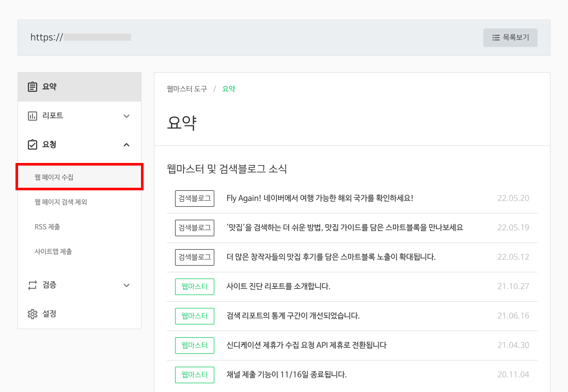Click the 목록보기 button
568x392 pixels.
510,38
